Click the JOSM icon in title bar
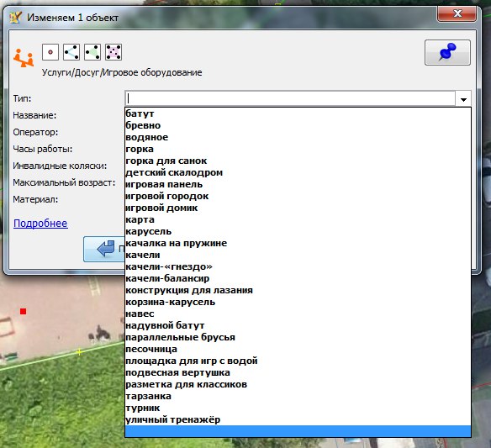491x448 pixels. pyautogui.click(x=15, y=17)
